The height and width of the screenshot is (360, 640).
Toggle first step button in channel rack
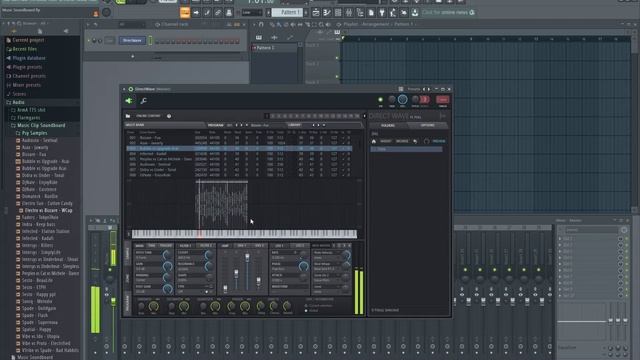click(157, 41)
